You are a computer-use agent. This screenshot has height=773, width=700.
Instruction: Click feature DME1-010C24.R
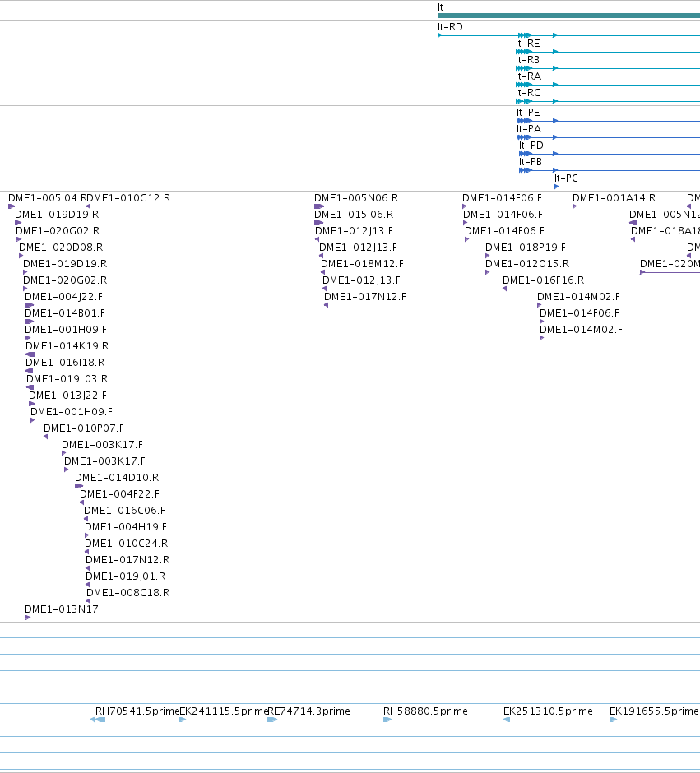tap(126, 544)
